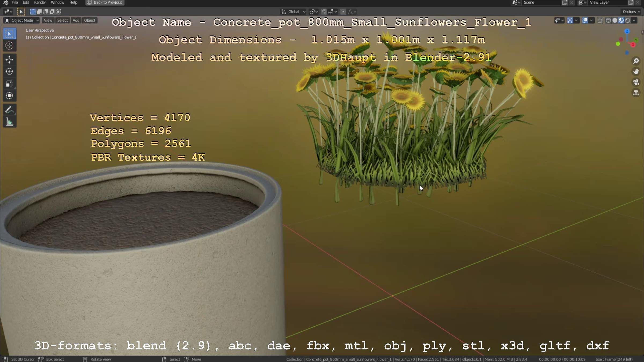644x362 pixels.
Task: Expand the gizmo settings dropdown arrow
Action: click(x=576, y=20)
